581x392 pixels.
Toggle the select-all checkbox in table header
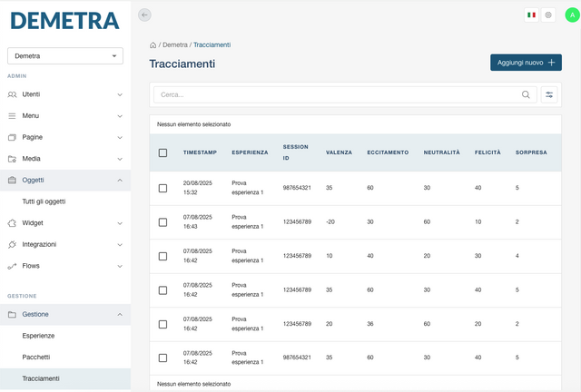163,152
